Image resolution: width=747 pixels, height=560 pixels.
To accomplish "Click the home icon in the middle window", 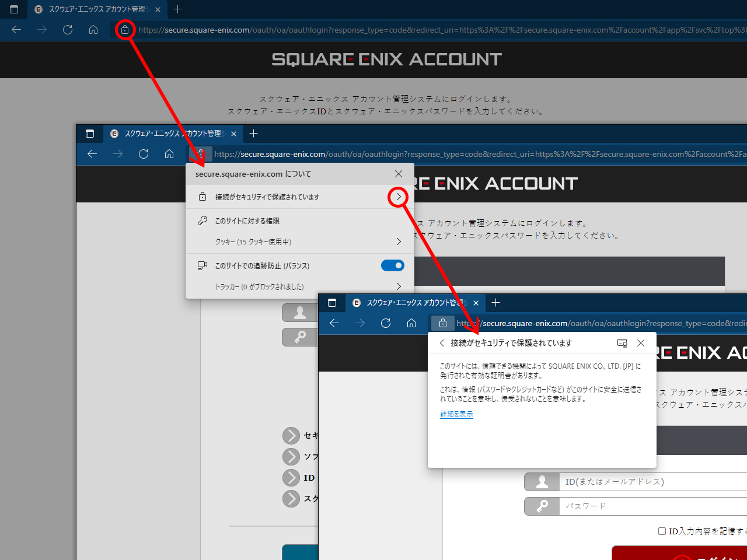I will pyautogui.click(x=169, y=154).
